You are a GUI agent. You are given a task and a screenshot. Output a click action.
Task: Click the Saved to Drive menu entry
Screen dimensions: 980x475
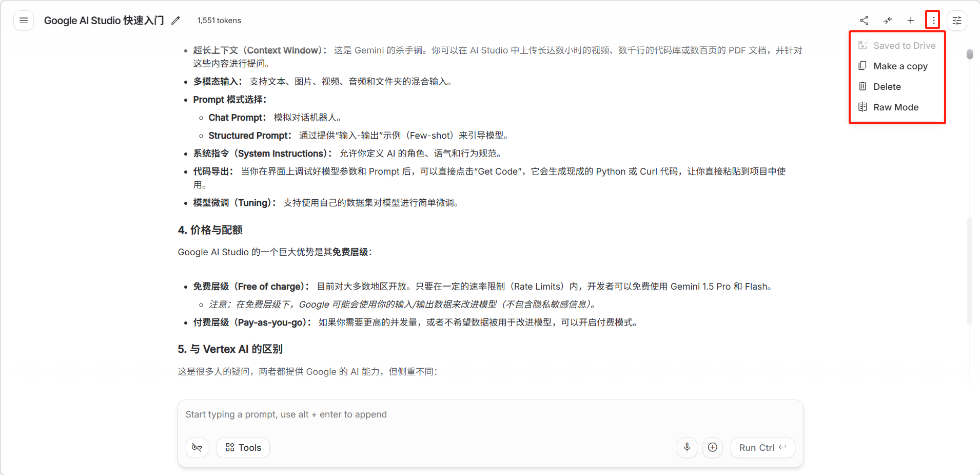[904, 46]
